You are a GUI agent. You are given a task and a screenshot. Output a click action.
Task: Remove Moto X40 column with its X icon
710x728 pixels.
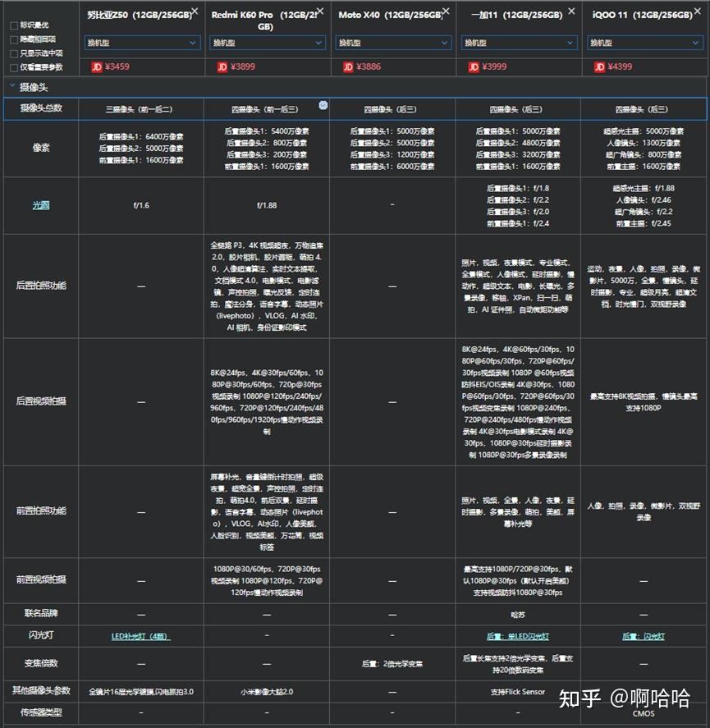point(446,11)
